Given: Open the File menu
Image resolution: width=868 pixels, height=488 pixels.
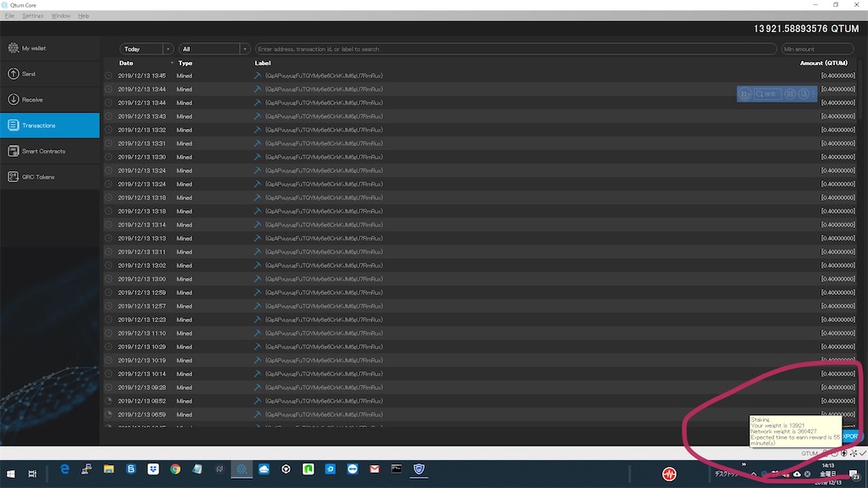Looking at the screenshot, I should tap(9, 15).
